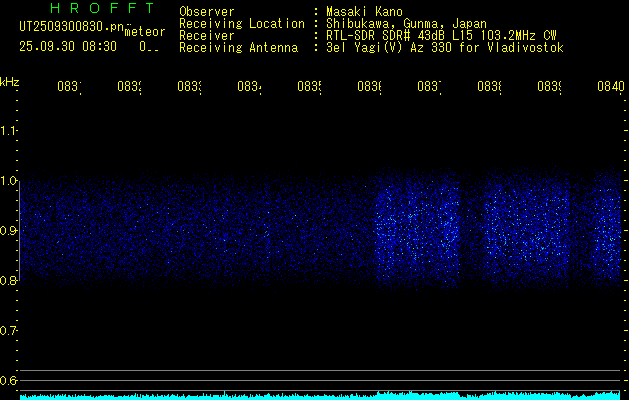Click the 0838 time marker

(x=489, y=87)
